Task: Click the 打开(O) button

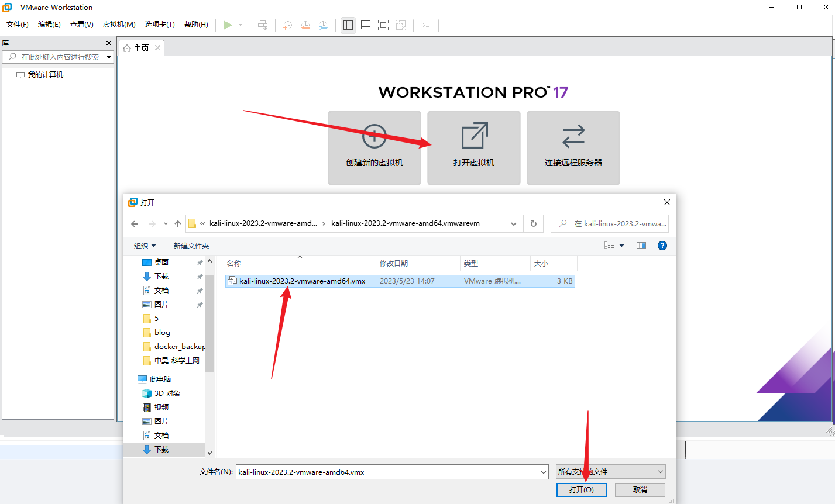Action: tap(581, 490)
